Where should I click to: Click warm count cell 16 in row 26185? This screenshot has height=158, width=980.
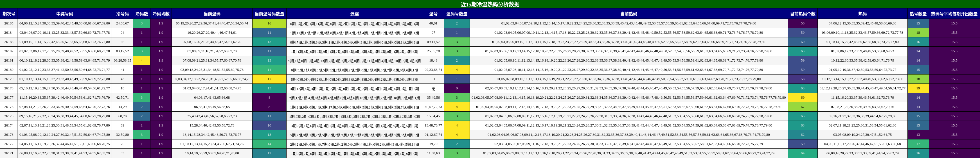click(x=269, y=23)
